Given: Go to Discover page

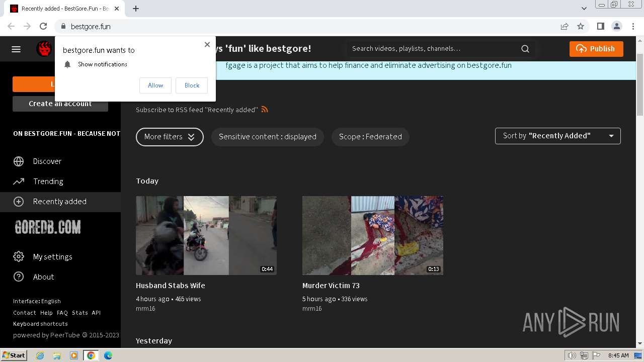Looking at the screenshot, I should [x=47, y=161].
